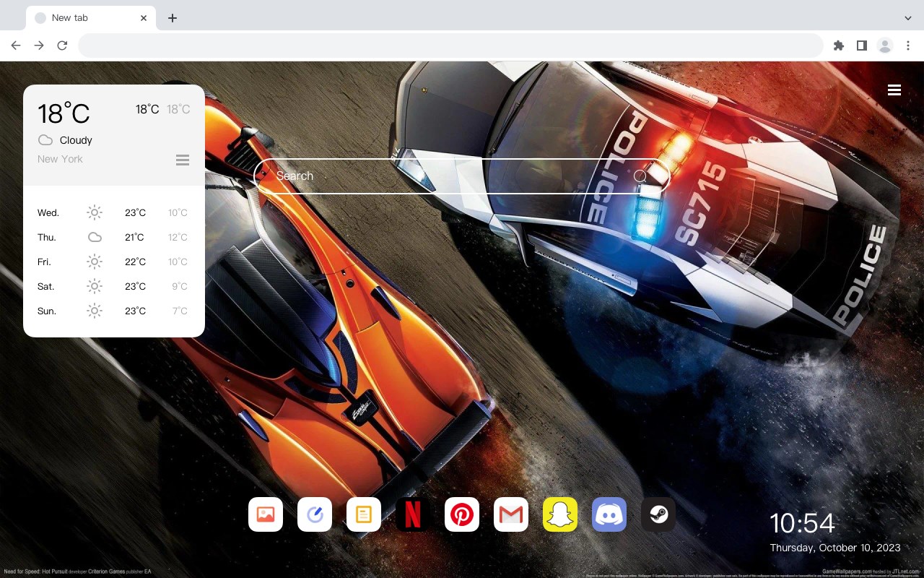Select the Thu. forecast row
This screenshot has width=924, height=578.
tap(114, 237)
